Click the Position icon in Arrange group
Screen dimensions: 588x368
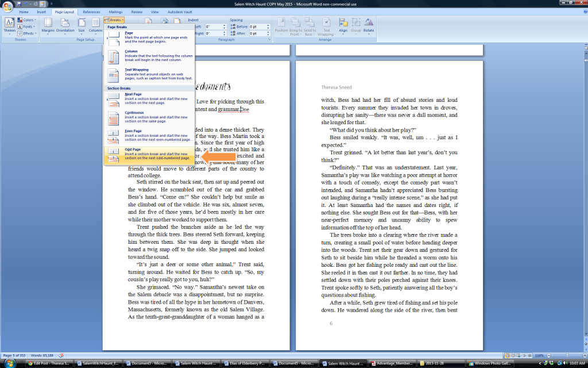click(281, 26)
